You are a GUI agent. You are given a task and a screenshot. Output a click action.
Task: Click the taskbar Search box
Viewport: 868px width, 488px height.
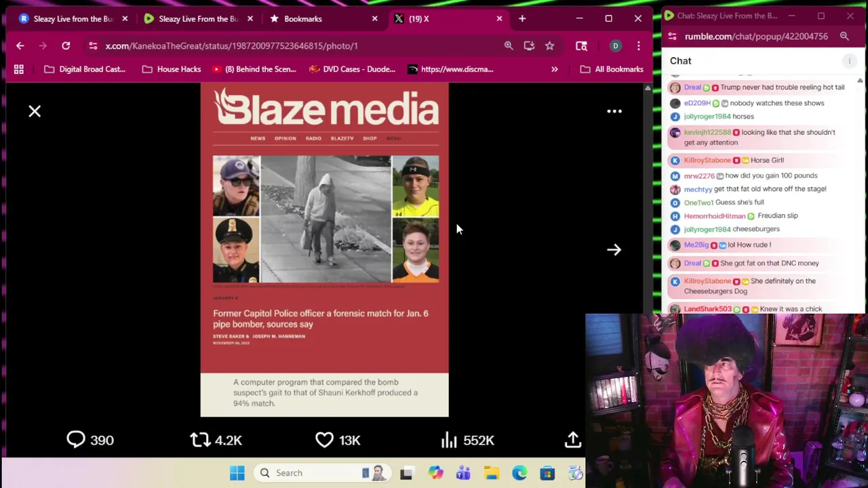(321, 473)
